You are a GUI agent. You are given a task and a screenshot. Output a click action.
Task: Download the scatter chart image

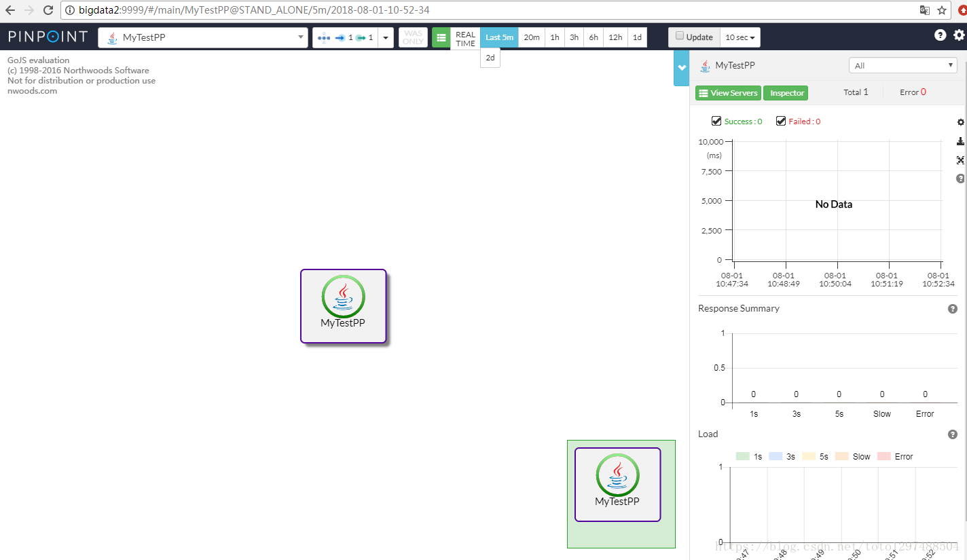pos(960,141)
